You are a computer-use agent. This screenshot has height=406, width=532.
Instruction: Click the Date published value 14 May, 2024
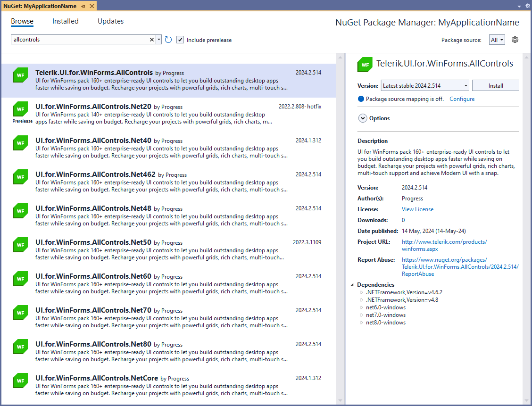pos(433,231)
